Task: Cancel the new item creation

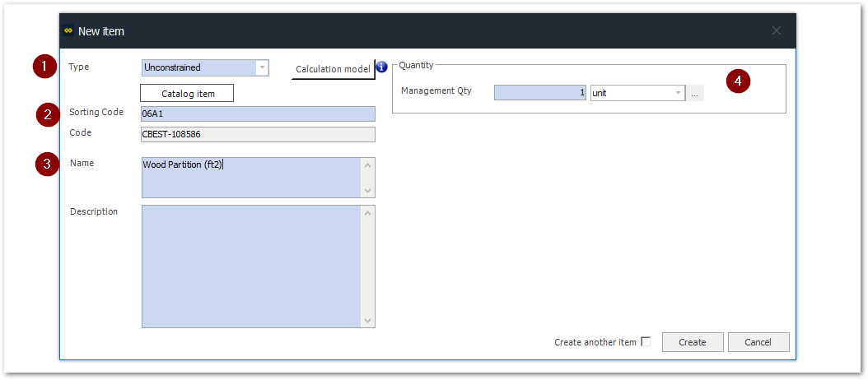Action: click(x=758, y=342)
